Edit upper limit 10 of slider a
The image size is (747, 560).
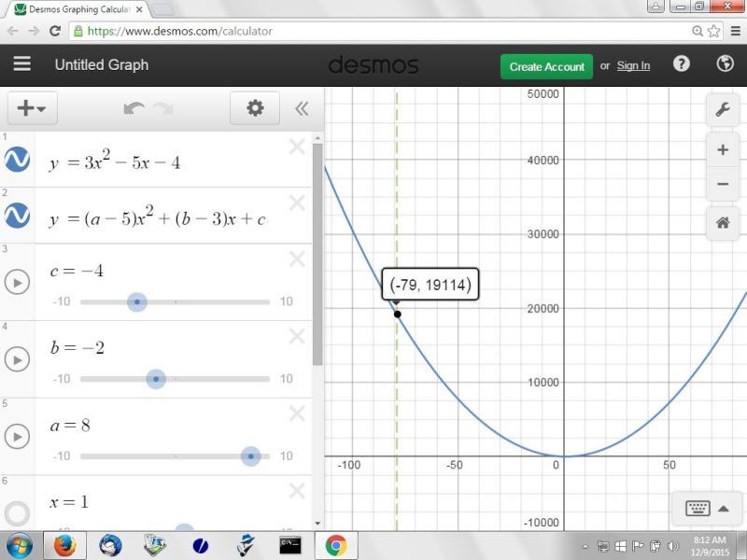coord(287,455)
